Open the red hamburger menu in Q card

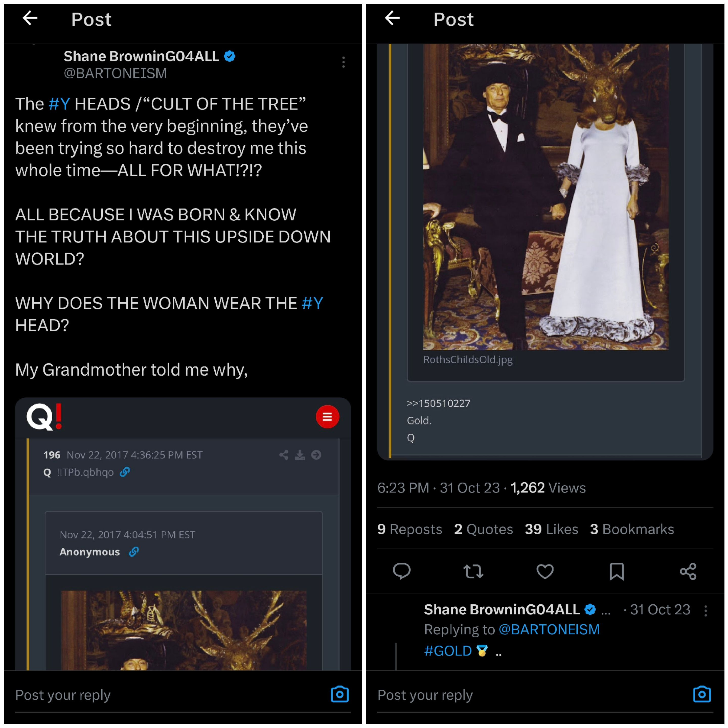[x=327, y=416]
